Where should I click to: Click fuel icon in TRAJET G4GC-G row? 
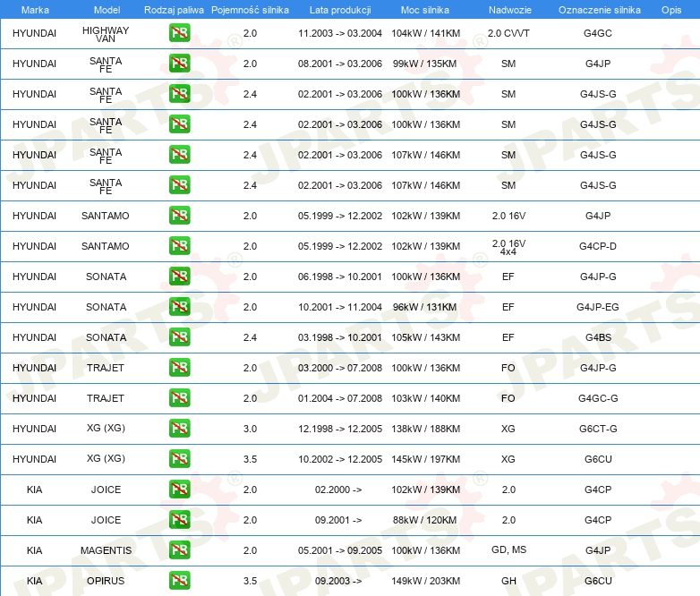(x=179, y=398)
